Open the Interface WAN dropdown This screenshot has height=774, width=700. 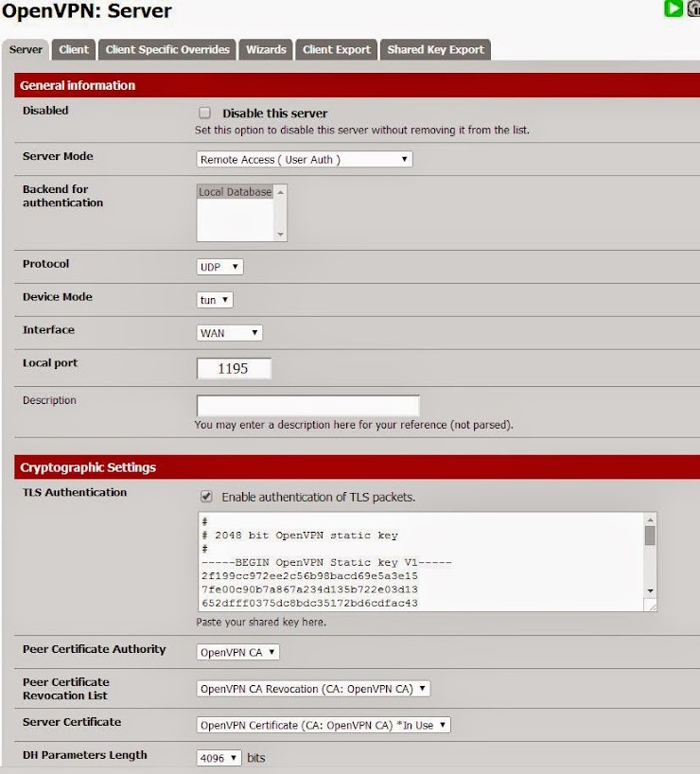(230, 333)
